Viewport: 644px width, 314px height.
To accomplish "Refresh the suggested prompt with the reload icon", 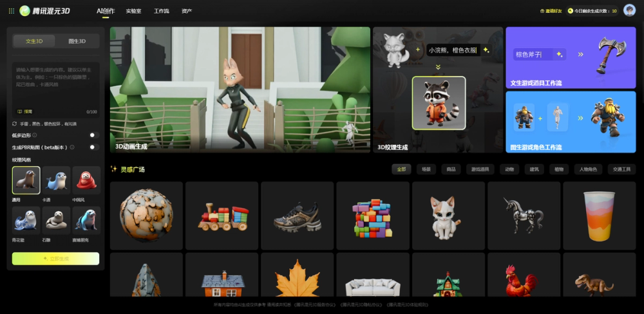I will pyautogui.click(x=15, y=124).
